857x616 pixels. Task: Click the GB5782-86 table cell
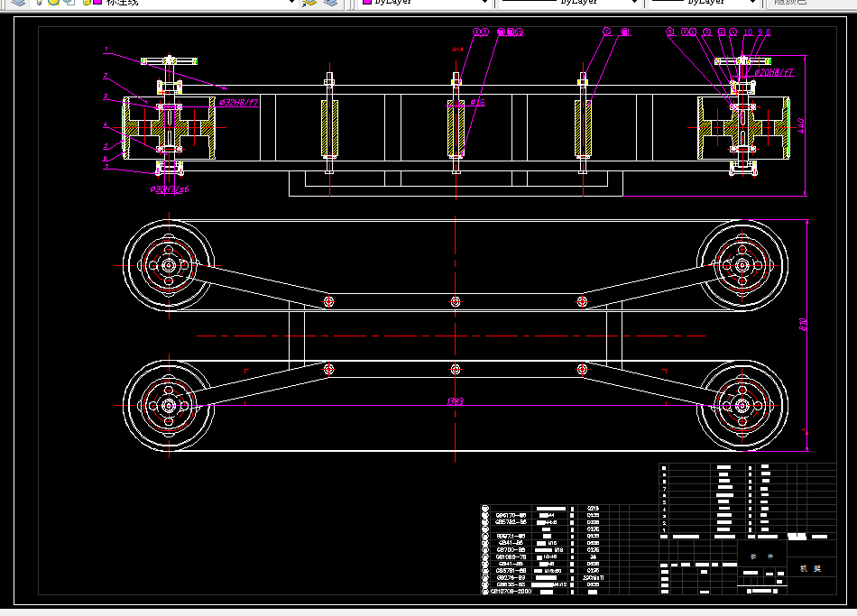511,522
